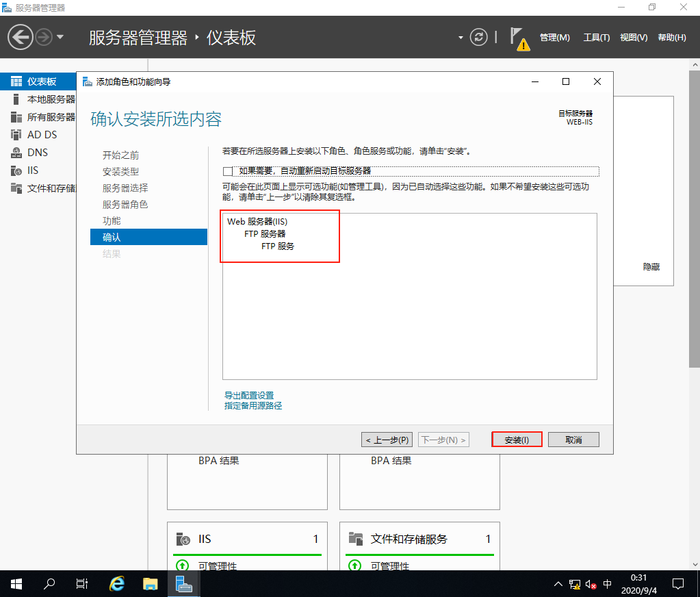Open AD DS in the sidebar

38,135
